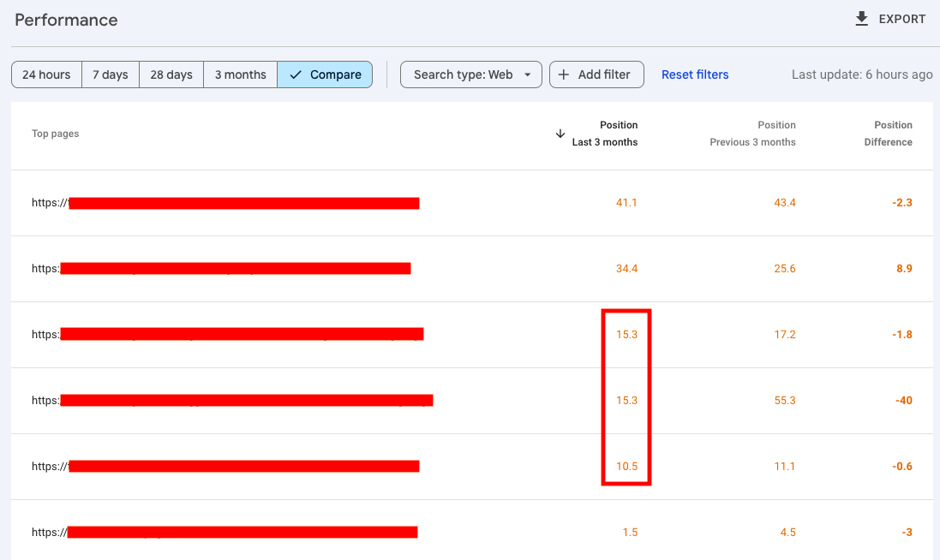Sort by Position Difference column header
Image resolution: width=940 pixels, height=560 pixels.
click(888, 134)
